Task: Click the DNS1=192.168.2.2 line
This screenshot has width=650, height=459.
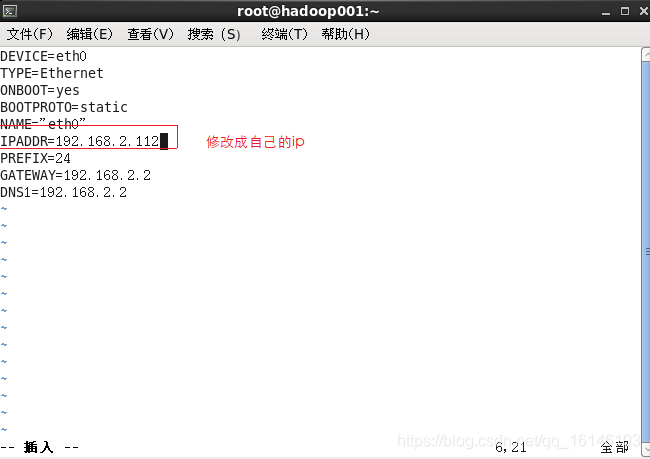Action: pos(63,192)
